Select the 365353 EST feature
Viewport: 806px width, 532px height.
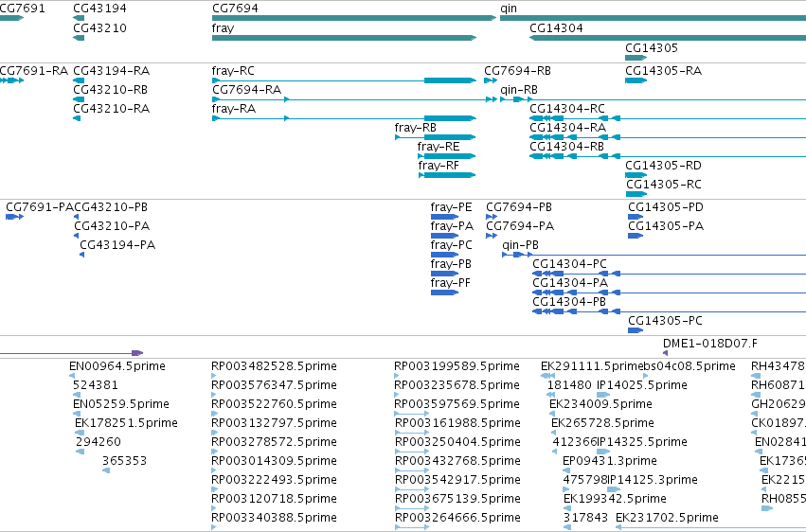click(106, 470)
